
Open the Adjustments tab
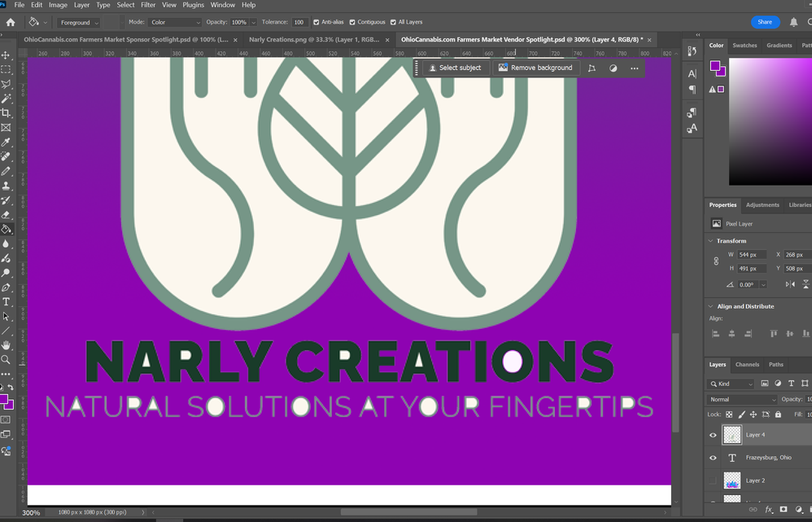[x=762, y=204]
